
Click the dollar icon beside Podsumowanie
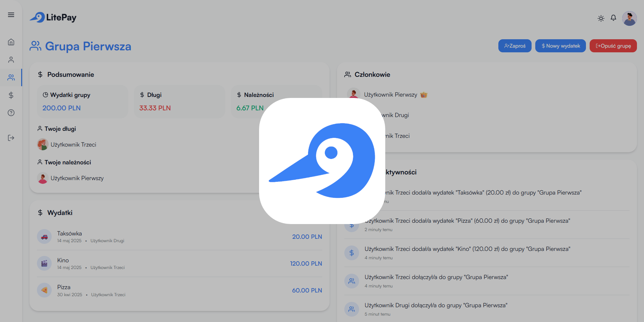[x=40, y=74]
